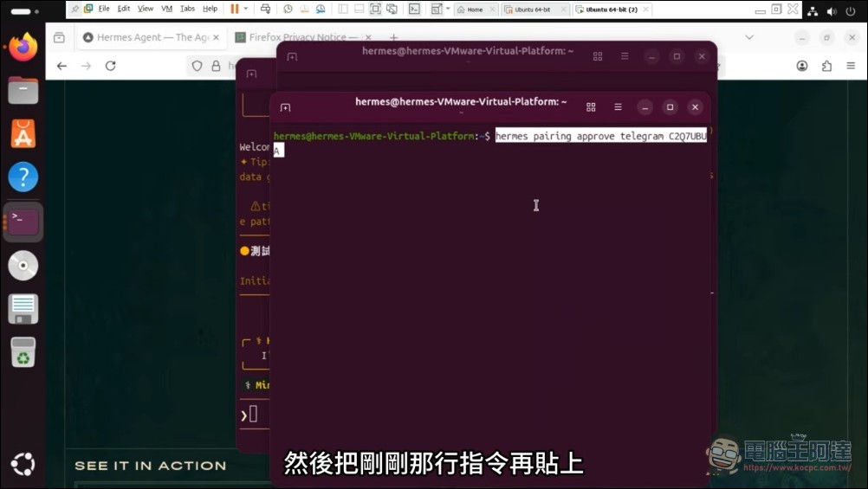Close the Home tab in VMware
868x489 pixels.
point(492,10)
